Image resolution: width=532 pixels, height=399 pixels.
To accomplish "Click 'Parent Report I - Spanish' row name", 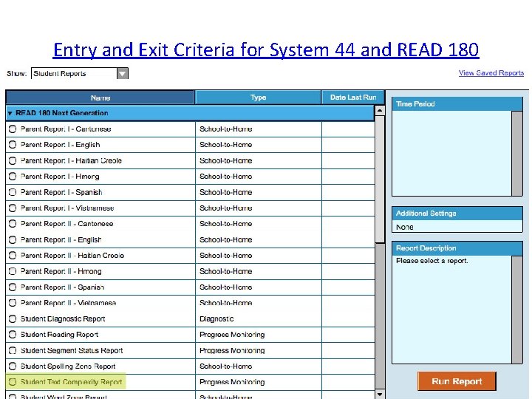I will 61,192.
